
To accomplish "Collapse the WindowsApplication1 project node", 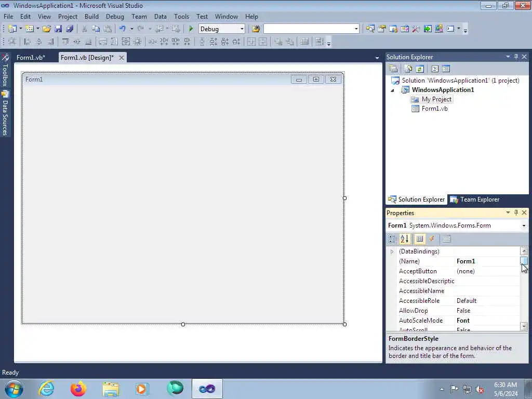I will (393, 90).
